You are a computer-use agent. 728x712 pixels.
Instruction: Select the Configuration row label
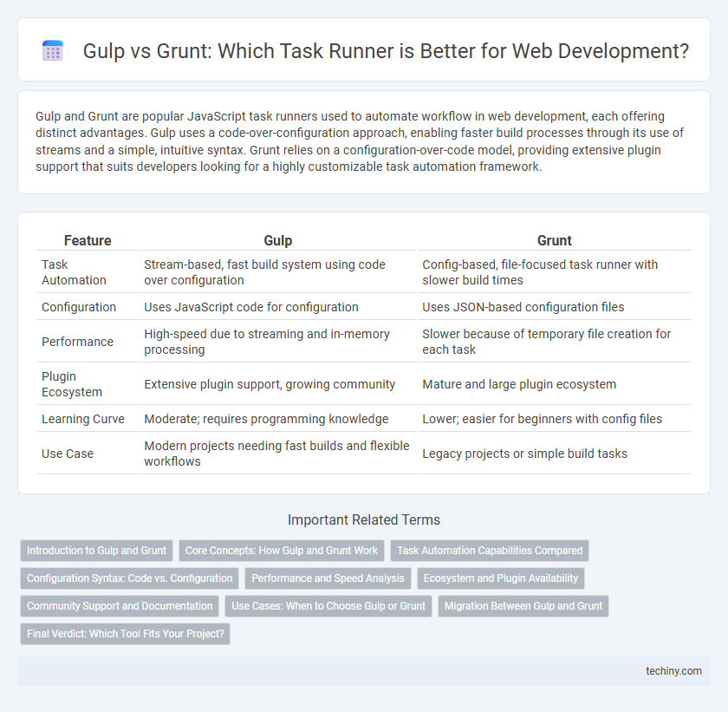coord(79,307)
